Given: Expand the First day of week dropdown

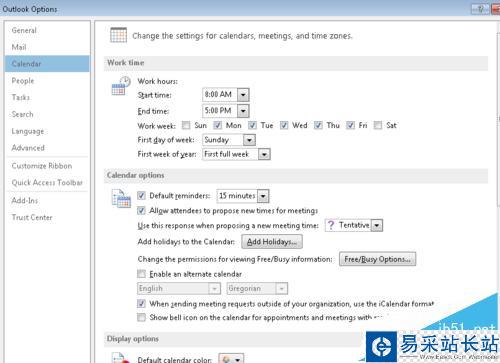Looking at the screenshot, I should pyautogui.click(x=249, y=140).
